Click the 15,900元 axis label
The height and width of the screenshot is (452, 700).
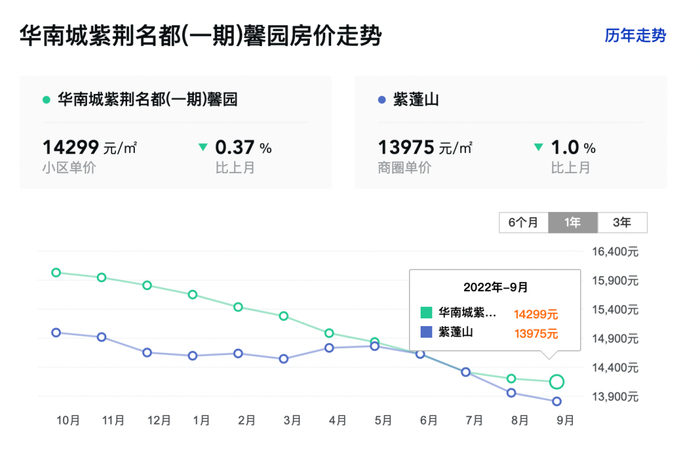pos(615,281)
